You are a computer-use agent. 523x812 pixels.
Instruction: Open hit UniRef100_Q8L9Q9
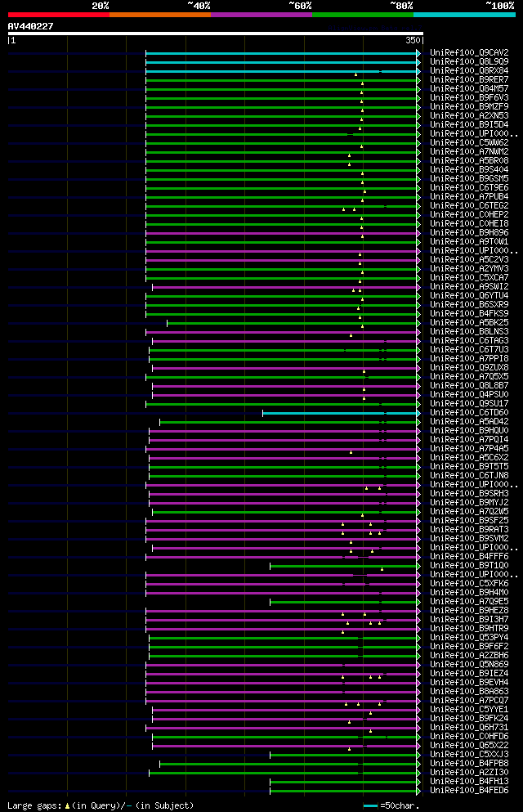pyautogui.click(x=469, y=61)
